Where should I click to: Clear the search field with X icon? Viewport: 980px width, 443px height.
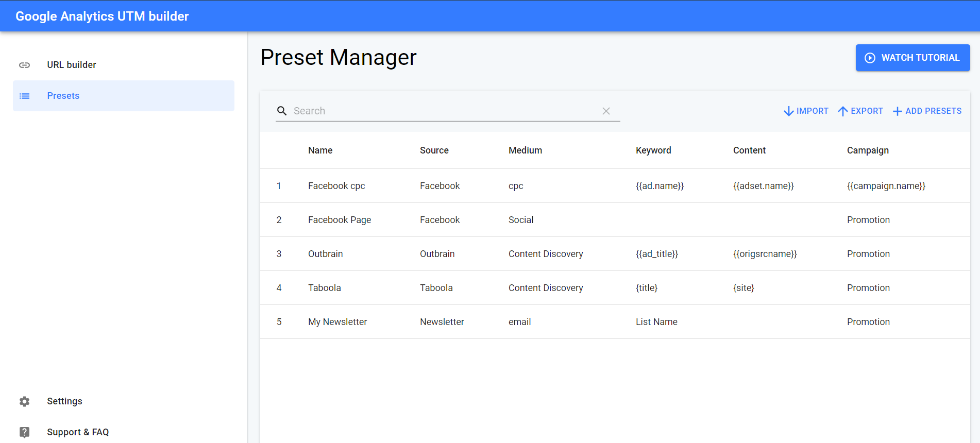(606, 111)
